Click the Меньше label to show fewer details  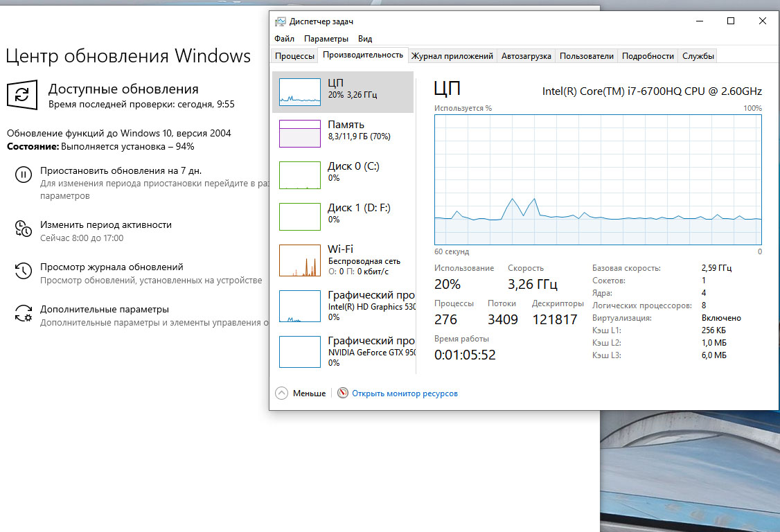(x=309, y=393)
